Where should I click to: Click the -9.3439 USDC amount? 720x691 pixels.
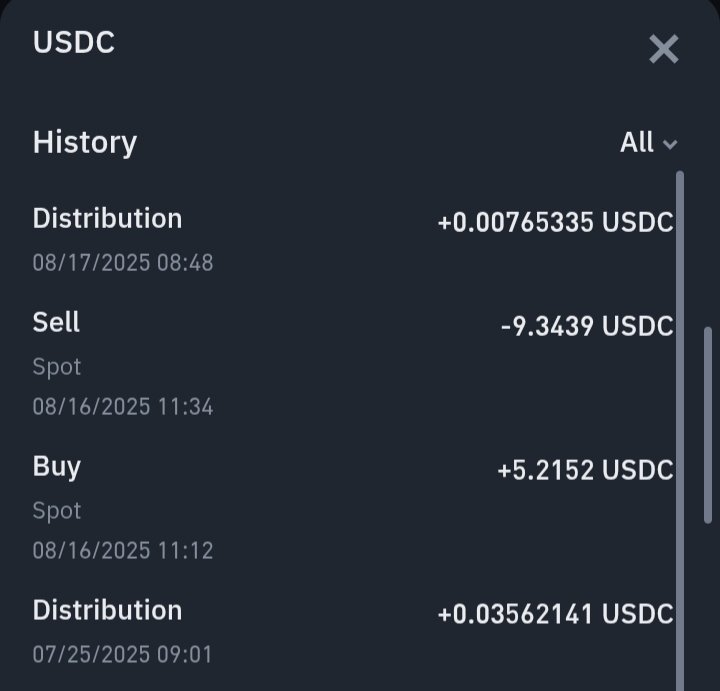(587, 326)
